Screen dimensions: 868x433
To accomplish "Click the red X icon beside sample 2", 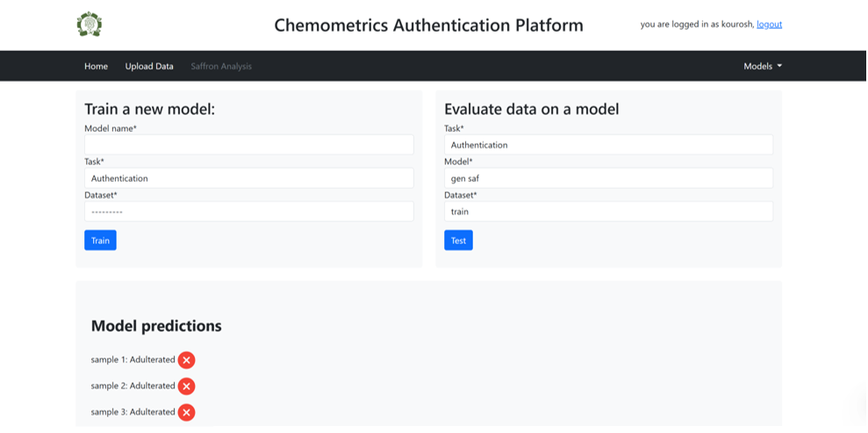I will (x=186, y=386).
